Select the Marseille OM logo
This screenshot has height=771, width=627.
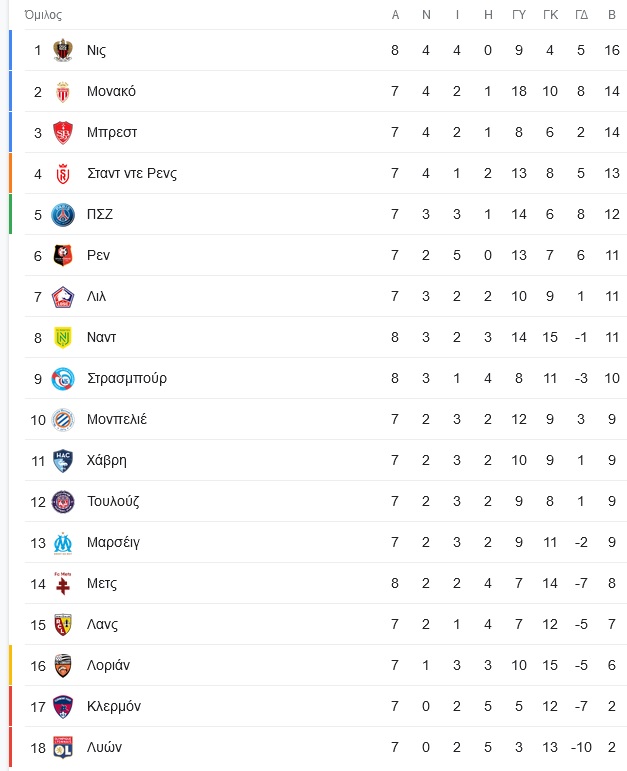[x=63, y=543]
